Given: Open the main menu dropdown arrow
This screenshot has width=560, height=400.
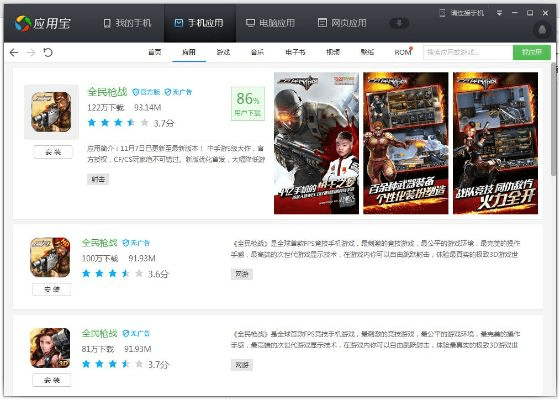Looking at the screenshot, I should tap(499, 13).
